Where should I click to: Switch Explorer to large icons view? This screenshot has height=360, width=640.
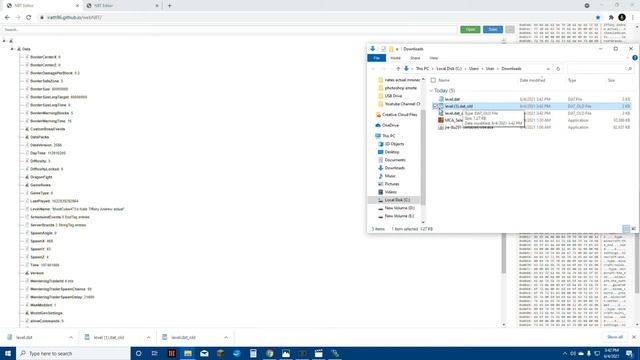pyautogui.click(x=633, y=229)
